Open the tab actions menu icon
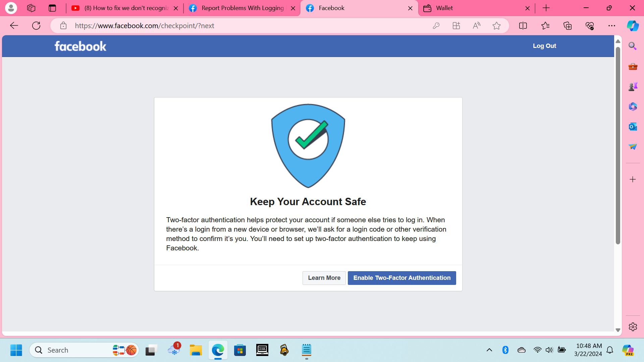Image resolution: width=644 pixels, height=362 pixels. 52,8
